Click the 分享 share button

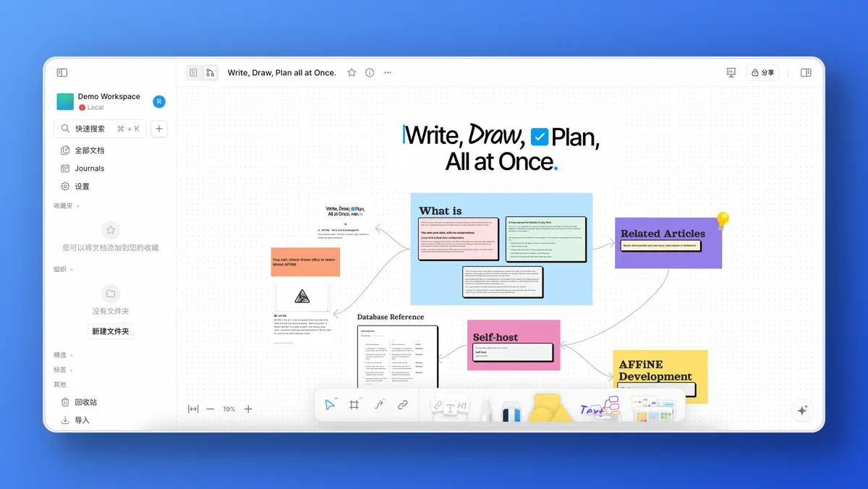(762, 72)
